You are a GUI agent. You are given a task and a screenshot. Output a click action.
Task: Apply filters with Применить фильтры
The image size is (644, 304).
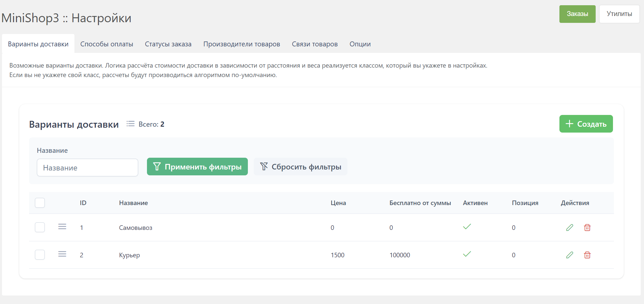(x=197, y=167)
